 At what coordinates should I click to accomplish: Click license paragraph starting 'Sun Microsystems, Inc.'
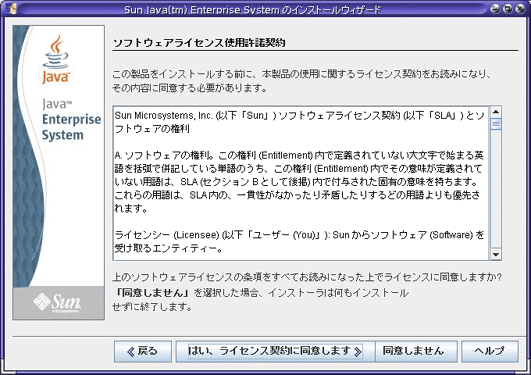coord(300,122)
